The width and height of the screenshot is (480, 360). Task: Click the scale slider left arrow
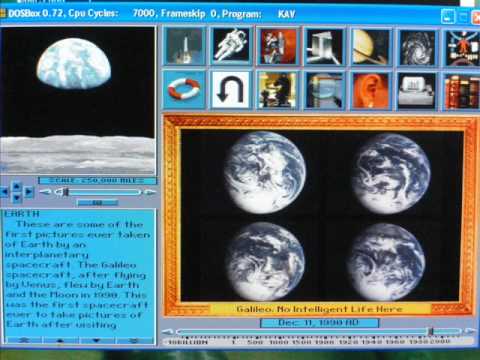(45, 192)
